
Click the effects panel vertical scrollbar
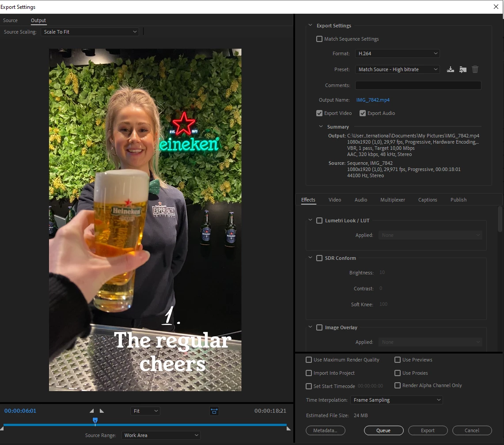point(500,219)
